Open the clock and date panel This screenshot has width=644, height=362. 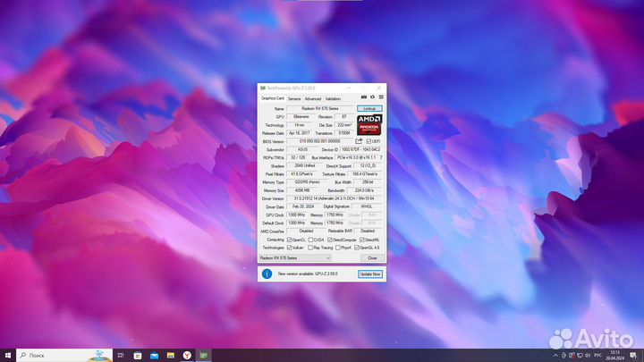point(614,356)
